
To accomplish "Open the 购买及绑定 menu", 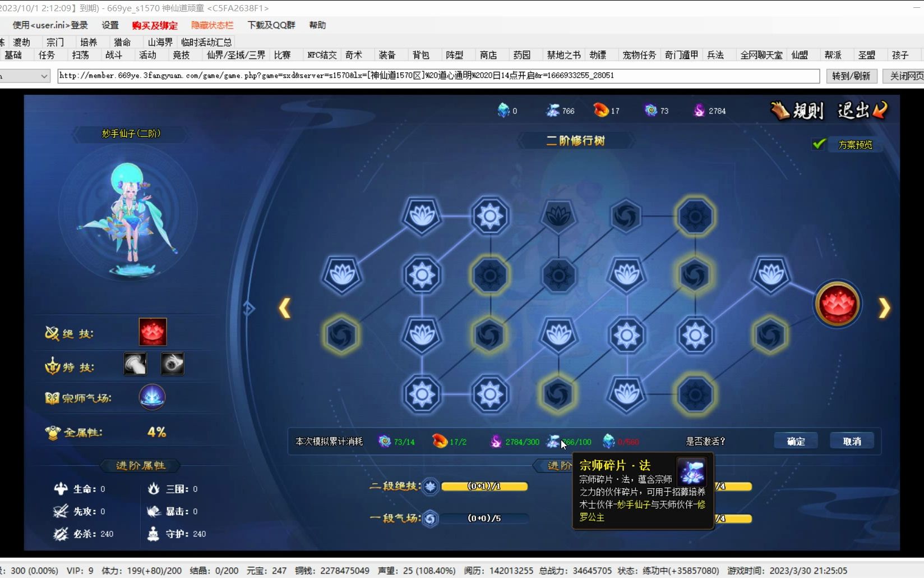I will click(x=155, y=25).
